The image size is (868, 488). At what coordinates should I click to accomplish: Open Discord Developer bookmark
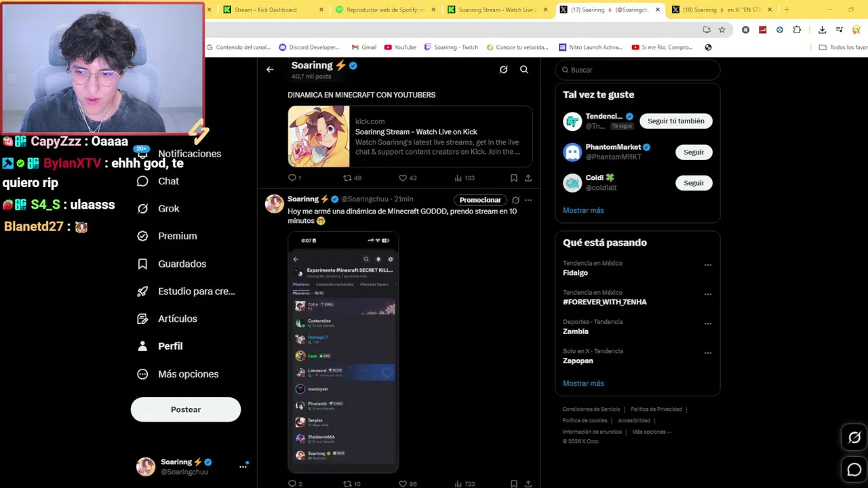pyautogui.click(x=309, y=47)
